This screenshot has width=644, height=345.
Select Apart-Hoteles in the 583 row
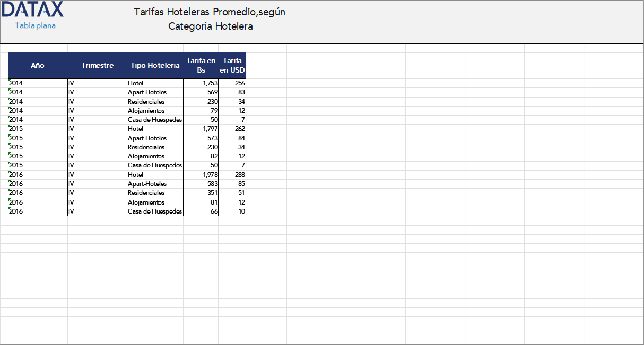pos(155,184)
